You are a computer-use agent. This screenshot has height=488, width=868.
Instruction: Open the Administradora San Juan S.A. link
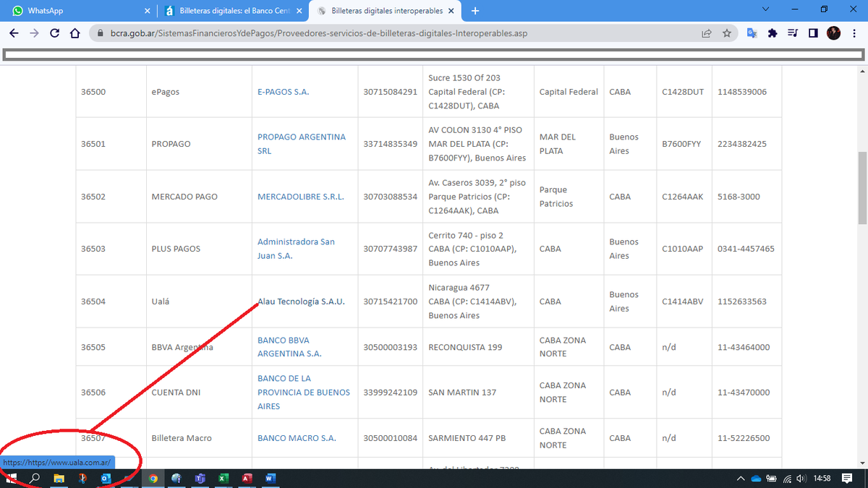(297, 249)
